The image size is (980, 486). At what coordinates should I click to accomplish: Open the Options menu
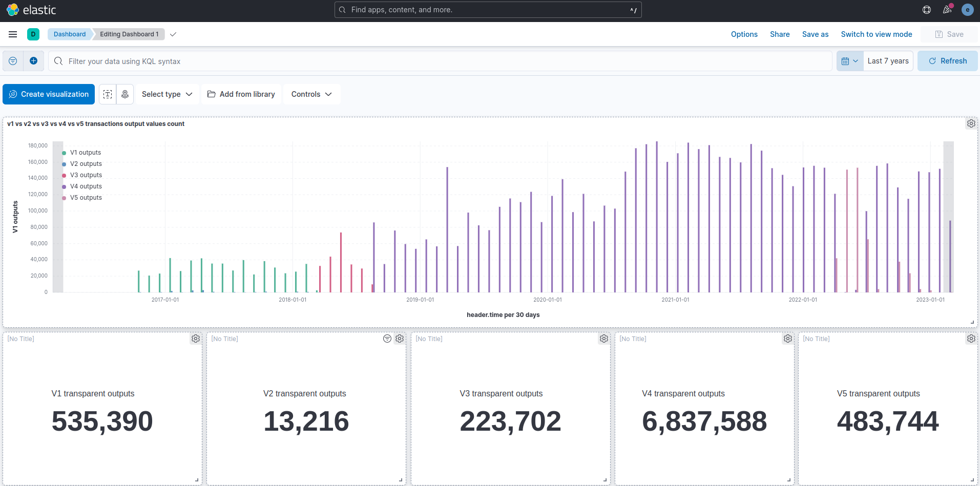(744, 34)
